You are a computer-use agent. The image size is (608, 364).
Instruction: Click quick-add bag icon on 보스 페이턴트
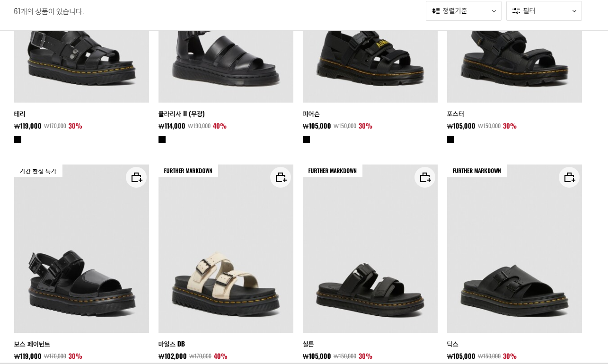pyautogui.click(x=136, y=177)
